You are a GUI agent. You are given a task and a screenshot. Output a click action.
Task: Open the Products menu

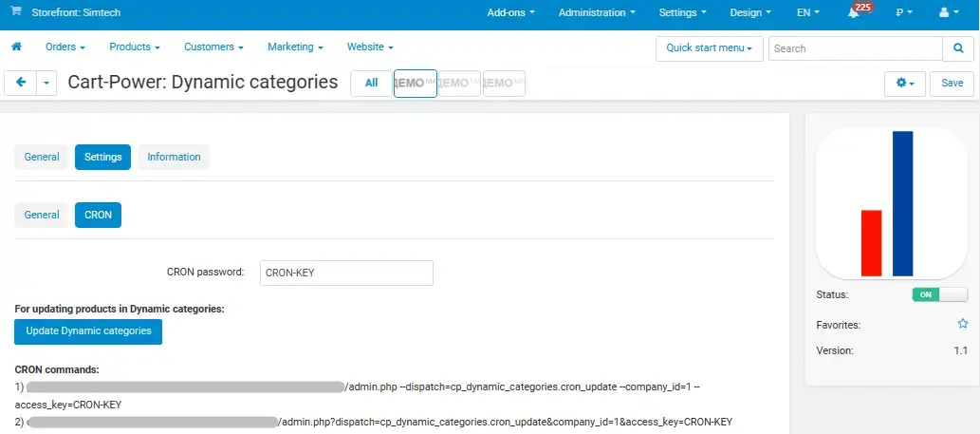(134, 47)
